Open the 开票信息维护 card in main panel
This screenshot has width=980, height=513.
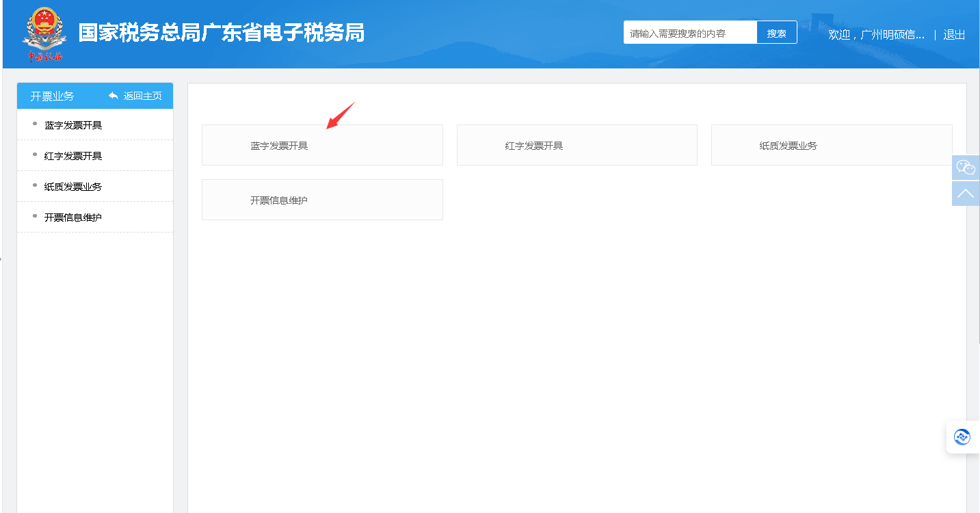pos(321,200)
